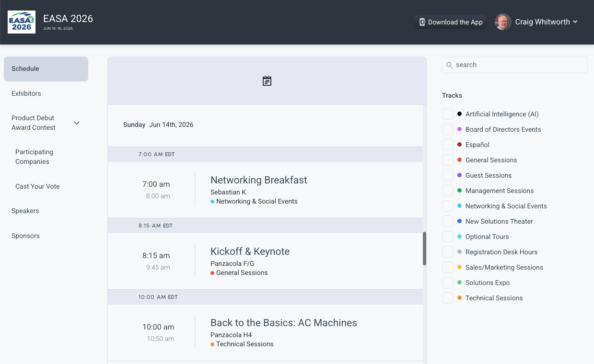
Task: Click the Panzacola F/G location text
Action: [233, 263]
